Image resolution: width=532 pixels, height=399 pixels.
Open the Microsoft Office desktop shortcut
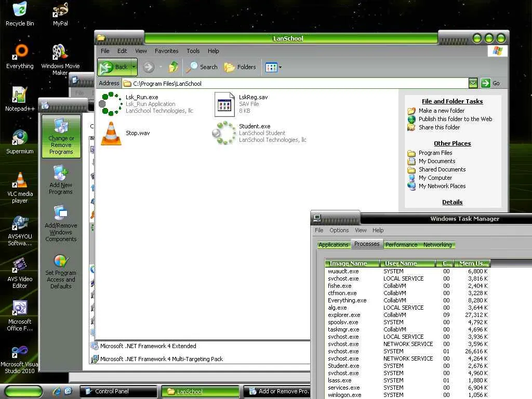[x=20, y=316]
